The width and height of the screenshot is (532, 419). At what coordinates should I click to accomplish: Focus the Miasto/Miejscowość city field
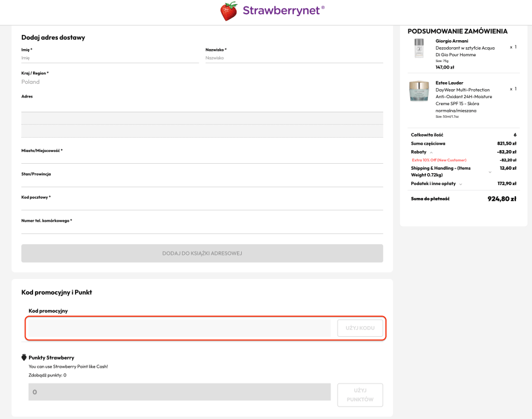click(x=202, y=158)
